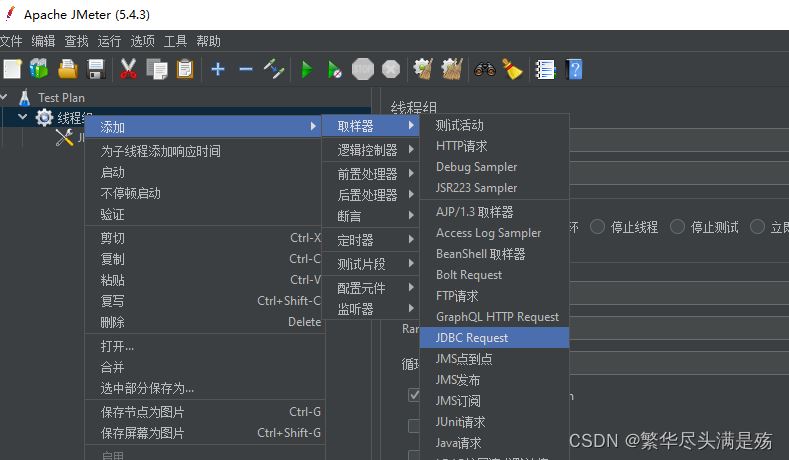
Task: Click the Templates toolbar icon
Action: (x=40, y=69)
